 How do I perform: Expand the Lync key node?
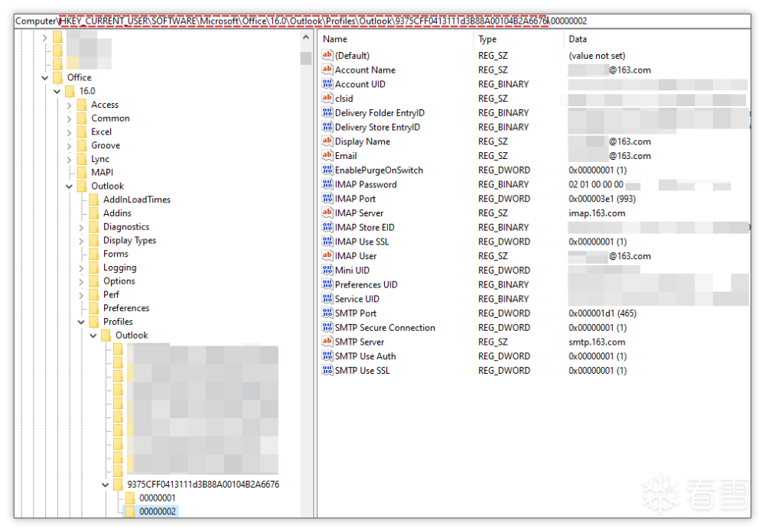(x=70, y=159)
